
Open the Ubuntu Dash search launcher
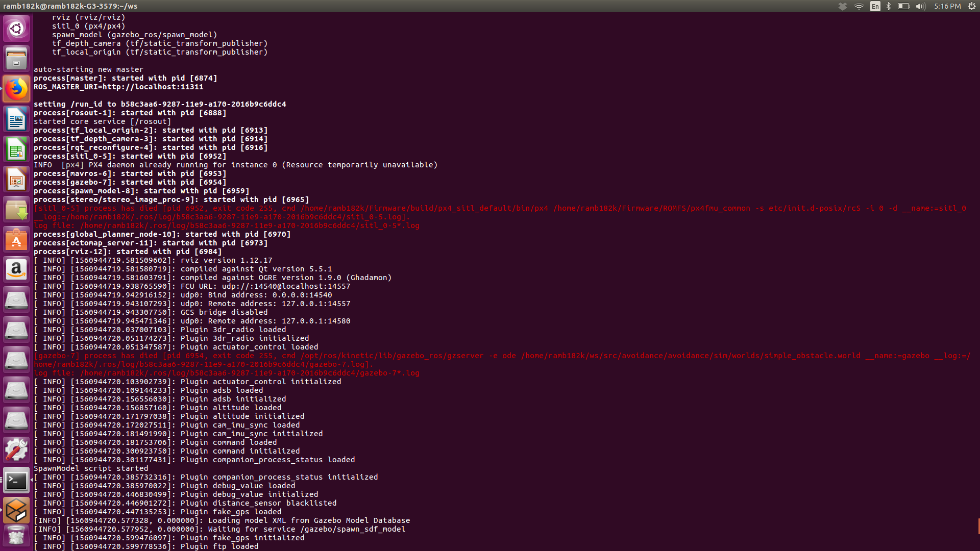tap(16, 29)
